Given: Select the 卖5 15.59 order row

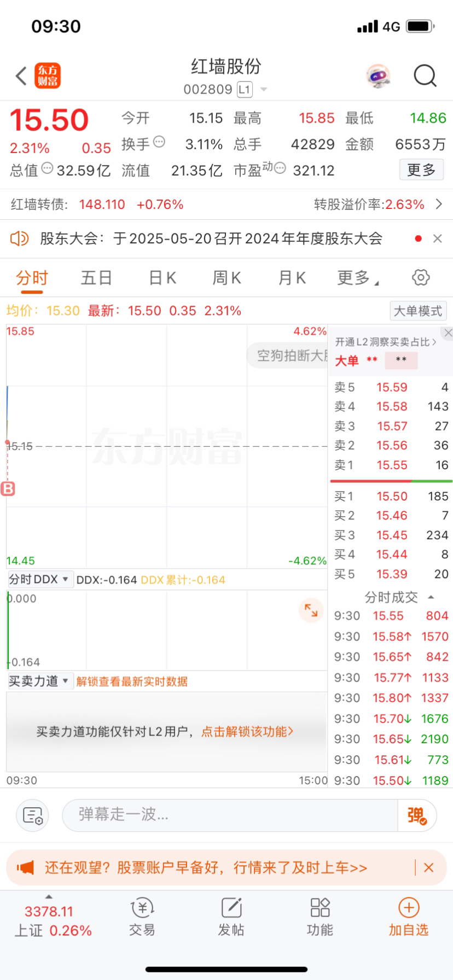Looking at the screenshot, I should [391, 387].
